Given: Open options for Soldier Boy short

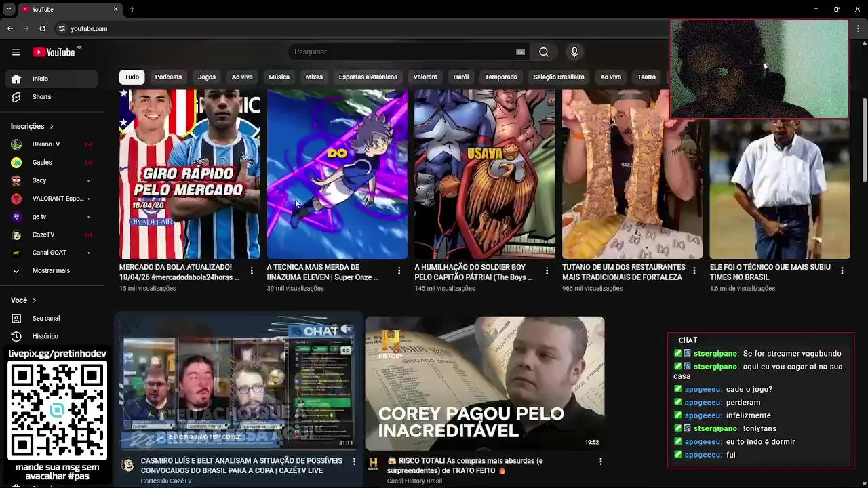Looking at the screenshot, I should (547, 271).
